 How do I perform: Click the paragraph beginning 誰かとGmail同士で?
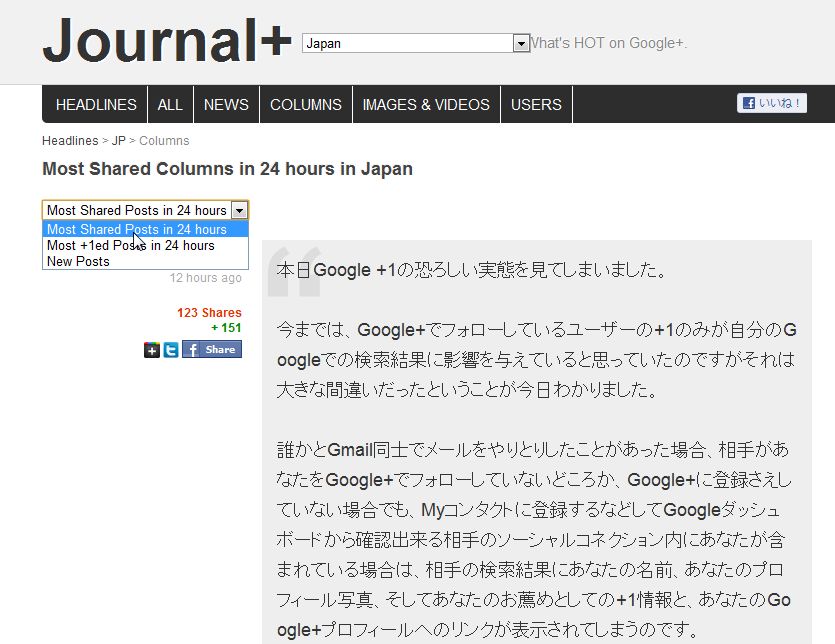tap(534, 540)
